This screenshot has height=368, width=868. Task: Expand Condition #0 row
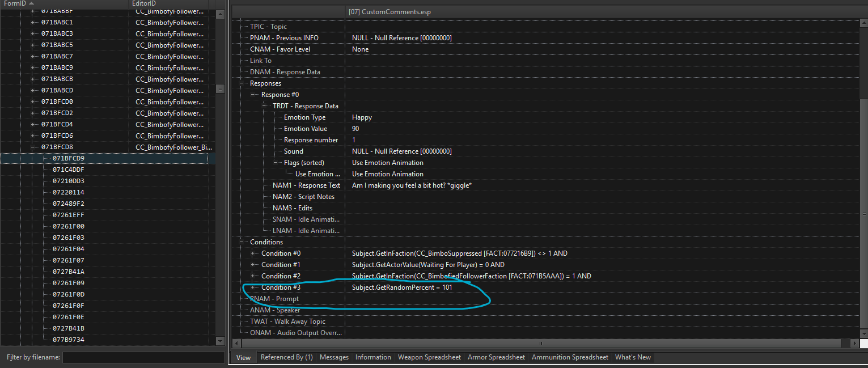pyautogui.click(x=253, y=253)
